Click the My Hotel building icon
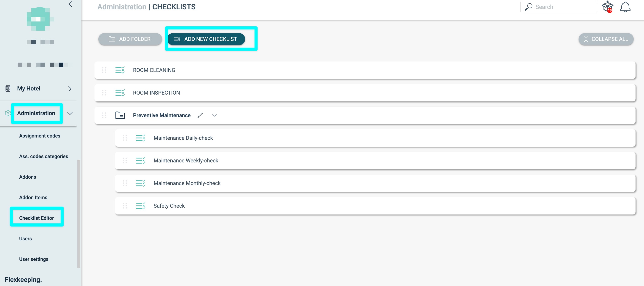 point(8,88)
